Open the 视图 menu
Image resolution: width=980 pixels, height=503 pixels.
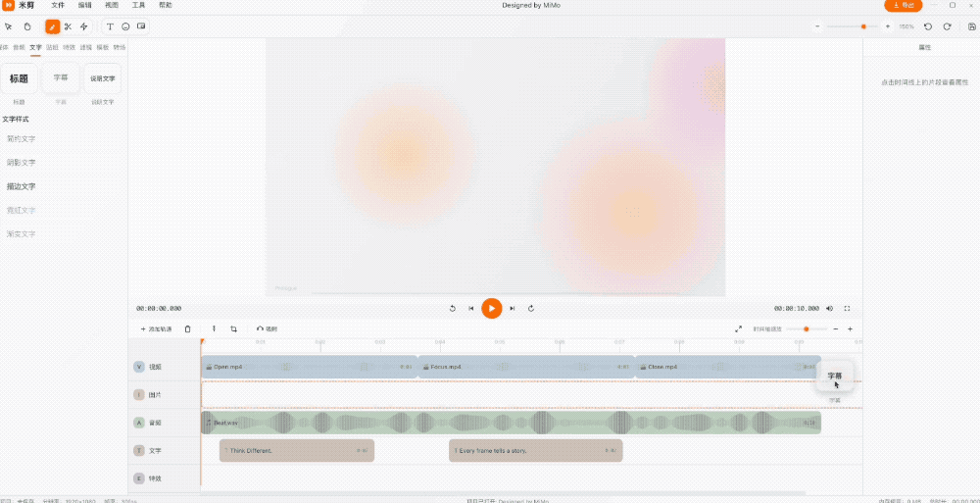pos(112,5)
